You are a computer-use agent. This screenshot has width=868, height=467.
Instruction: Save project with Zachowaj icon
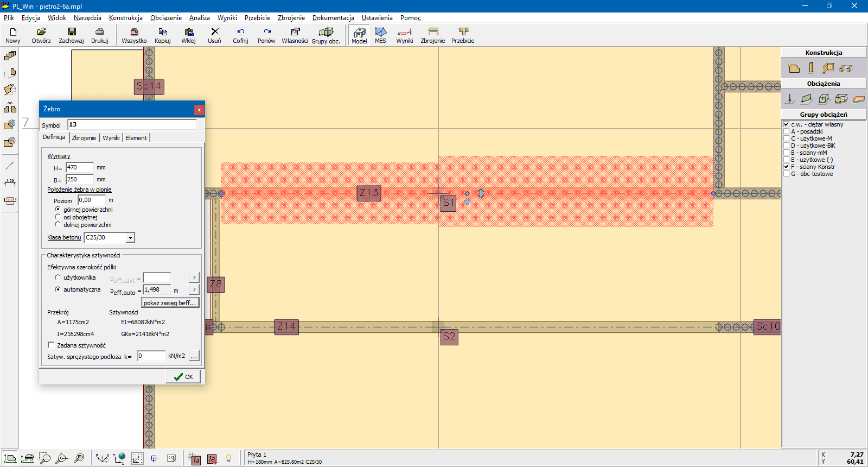71,35
